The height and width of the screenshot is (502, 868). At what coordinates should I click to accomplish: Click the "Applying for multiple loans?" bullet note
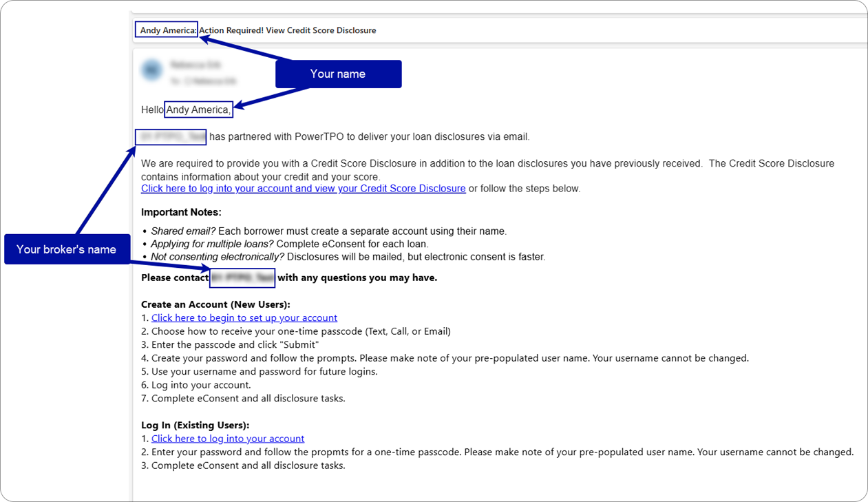coord(290,244)
